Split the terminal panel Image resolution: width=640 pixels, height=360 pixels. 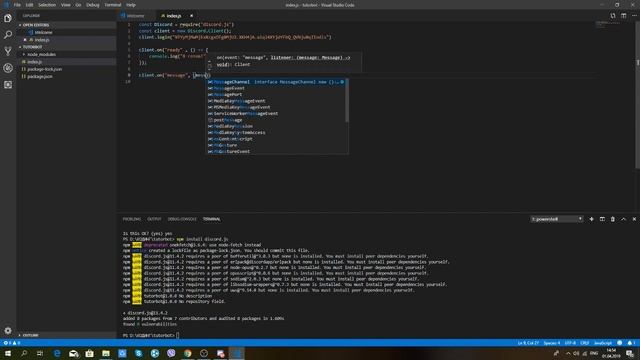coord(602,219)
